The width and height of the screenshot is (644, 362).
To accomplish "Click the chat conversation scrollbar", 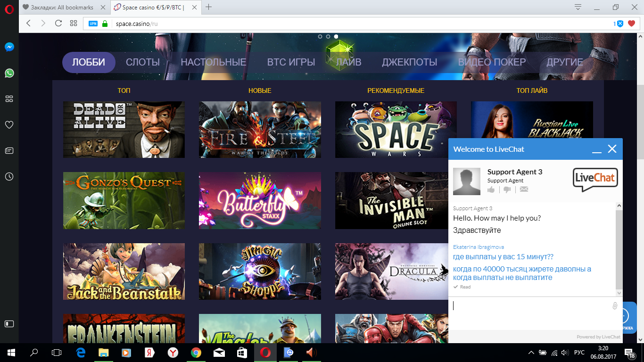I will pyautogui.click(x=619, y=249).
